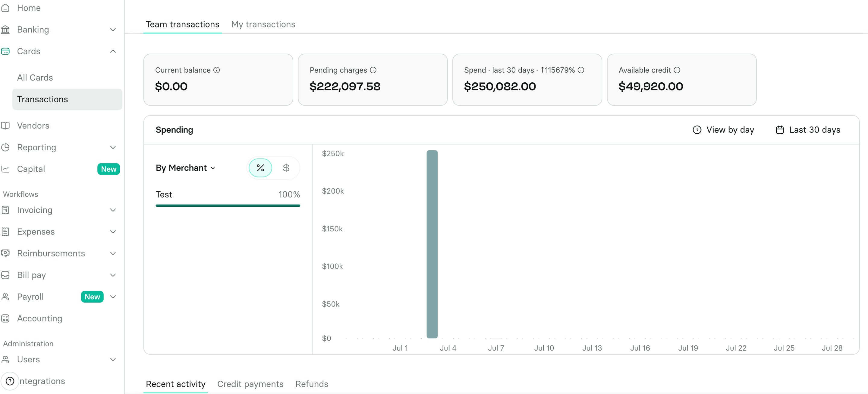Image resolution: width=868 pixels, height=394 pixels.
Task: Click the Test merchant progress bar
Action: 228,205
